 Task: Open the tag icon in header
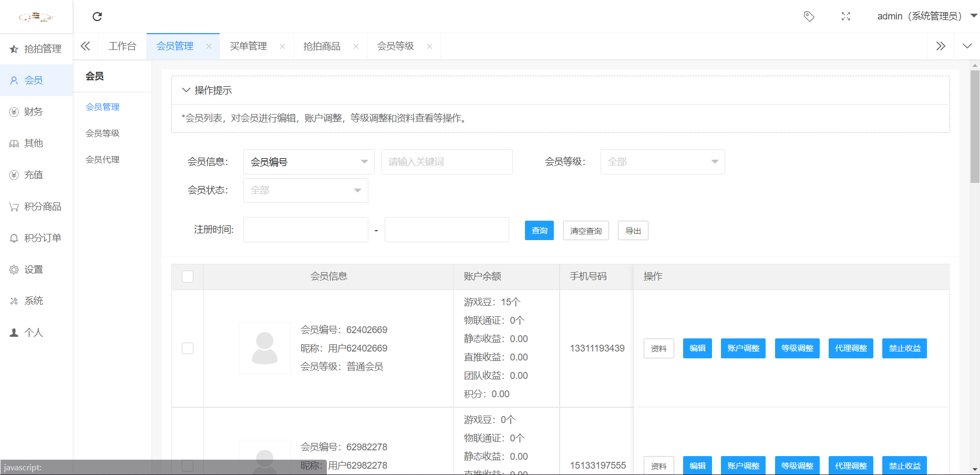click(809, 16)
